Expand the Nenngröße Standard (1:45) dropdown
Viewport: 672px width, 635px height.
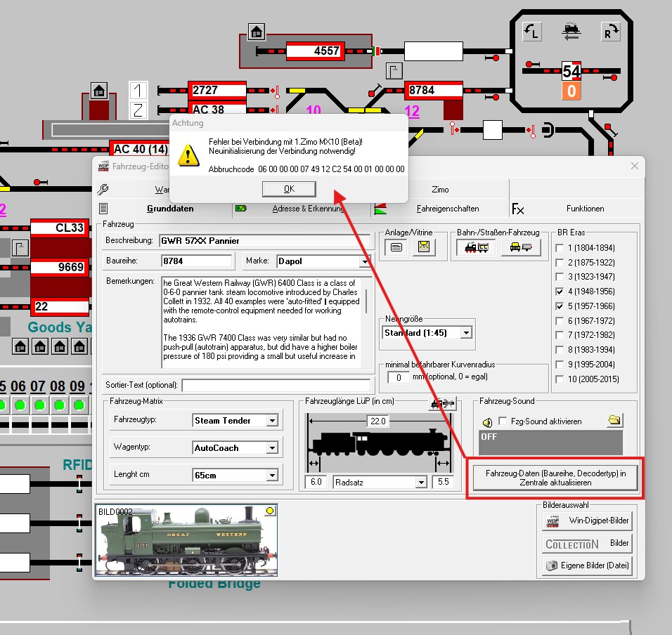click(465, 332)
